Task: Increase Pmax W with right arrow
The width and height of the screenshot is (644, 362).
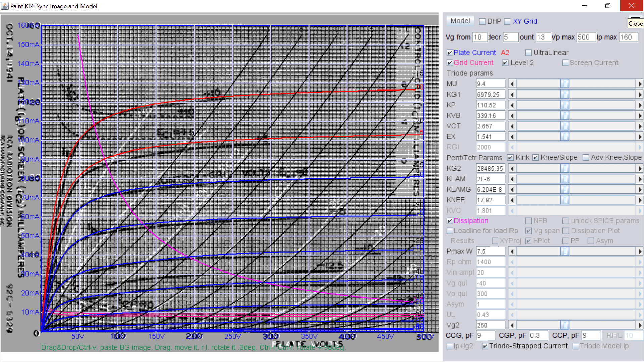Action: point(640,251)
